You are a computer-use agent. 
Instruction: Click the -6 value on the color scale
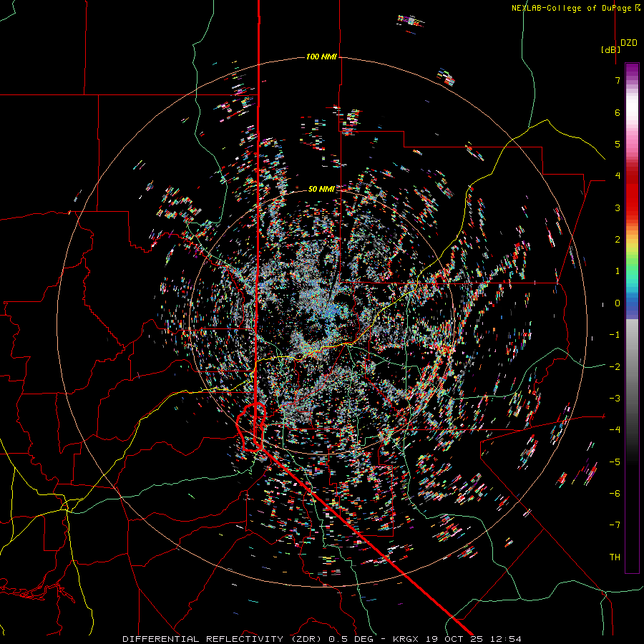[x=615, y=494]
